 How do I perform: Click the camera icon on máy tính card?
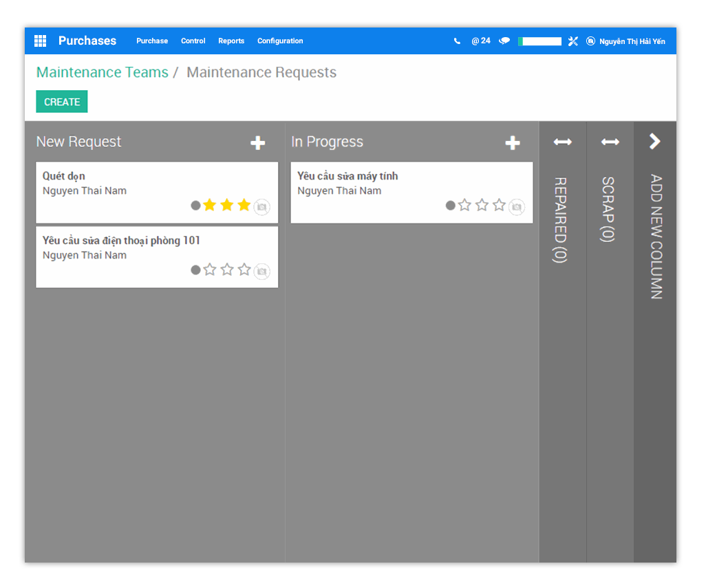[517, 206]
